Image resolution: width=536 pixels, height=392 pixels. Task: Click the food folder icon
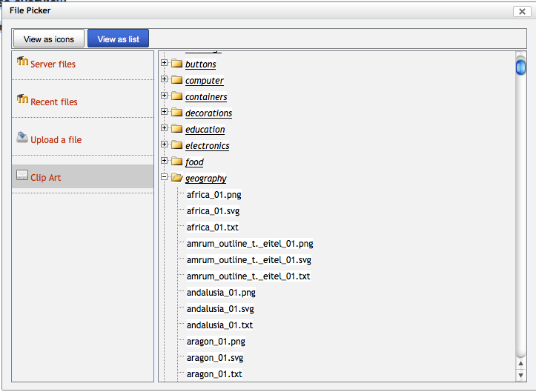pos(176,162)
